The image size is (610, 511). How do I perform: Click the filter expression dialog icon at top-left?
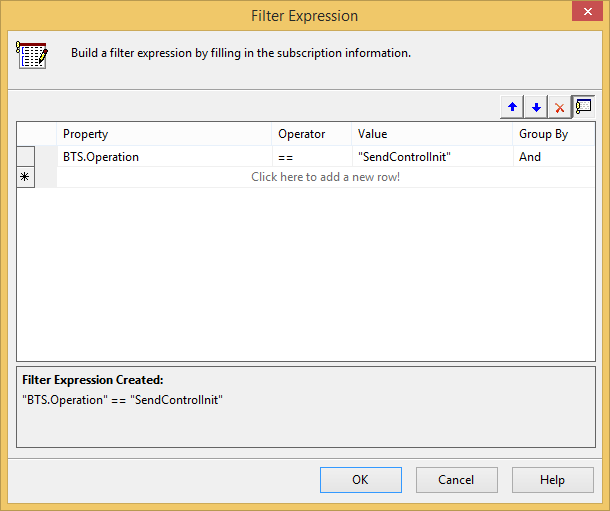click(x=32, y=55)
